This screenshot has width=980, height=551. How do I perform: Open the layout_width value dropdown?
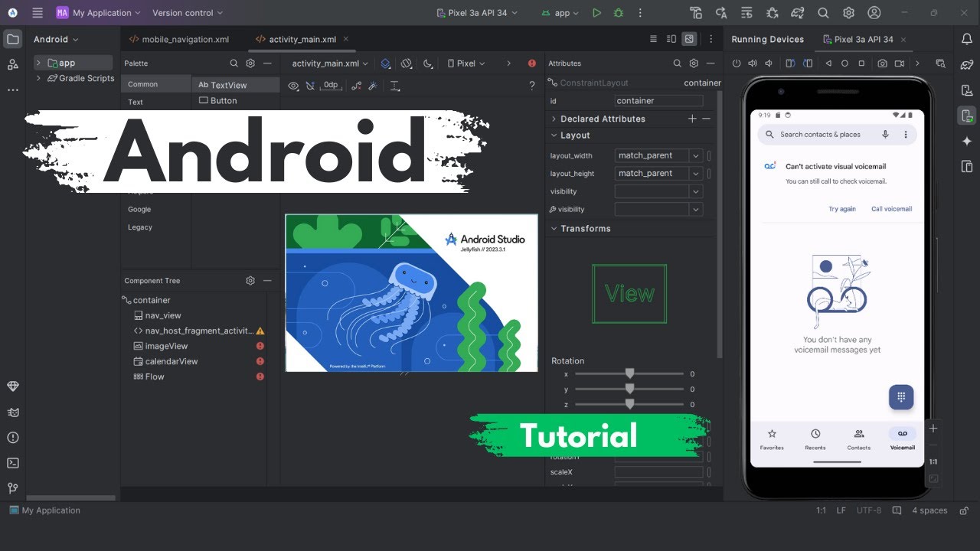click(695, 155)
